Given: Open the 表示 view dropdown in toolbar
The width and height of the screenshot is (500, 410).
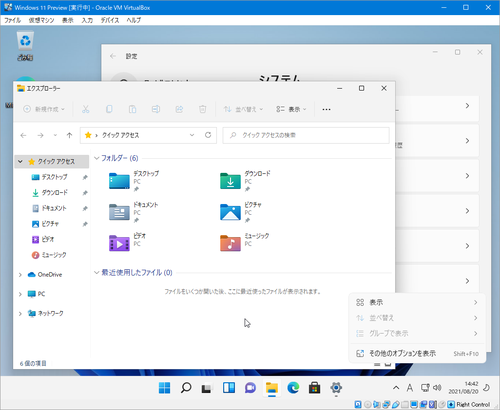Looking at the screenshot, I should (291, 109).
